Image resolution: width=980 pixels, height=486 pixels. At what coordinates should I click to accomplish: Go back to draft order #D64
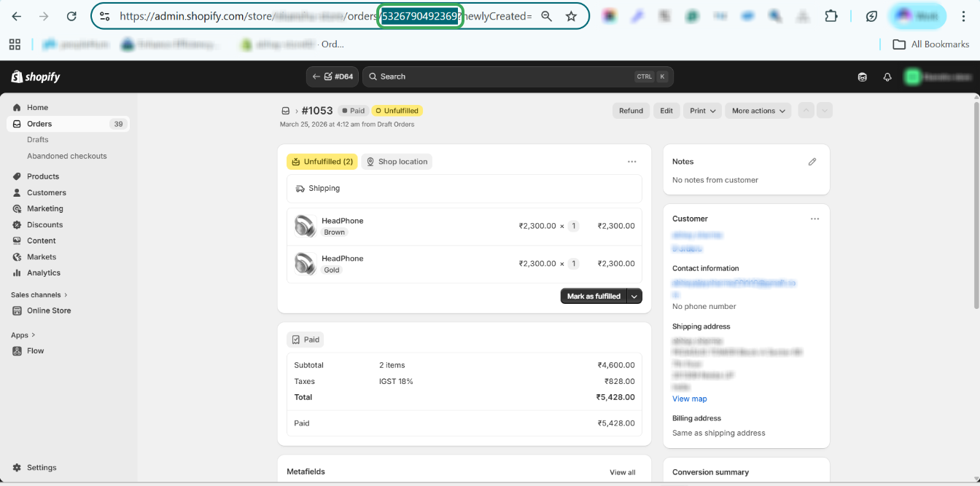(x=332, y=77)
